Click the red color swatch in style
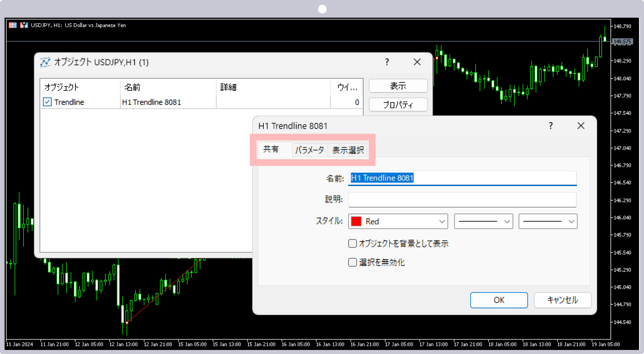This screenshot has width=644, height=354. pyautogui.click(x=356, y=221)
